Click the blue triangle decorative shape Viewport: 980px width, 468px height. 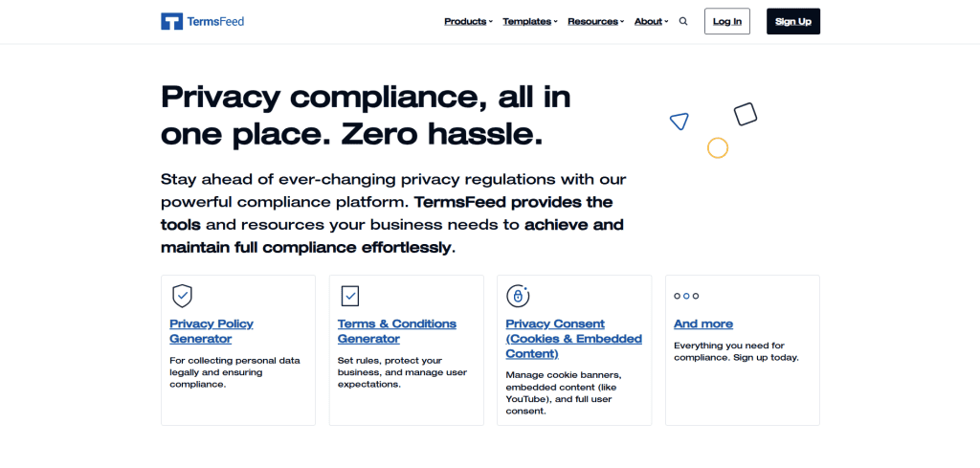[679, 121]
